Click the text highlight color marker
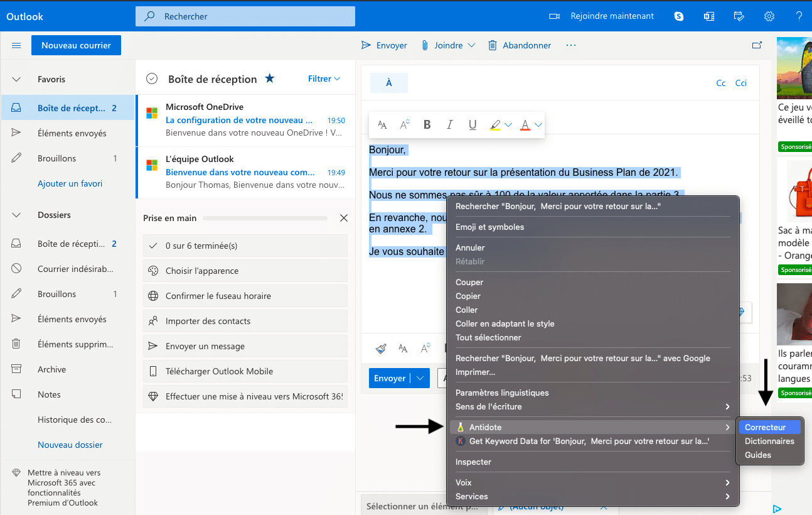This screenshot has width=812, height=515. (495, 125)
